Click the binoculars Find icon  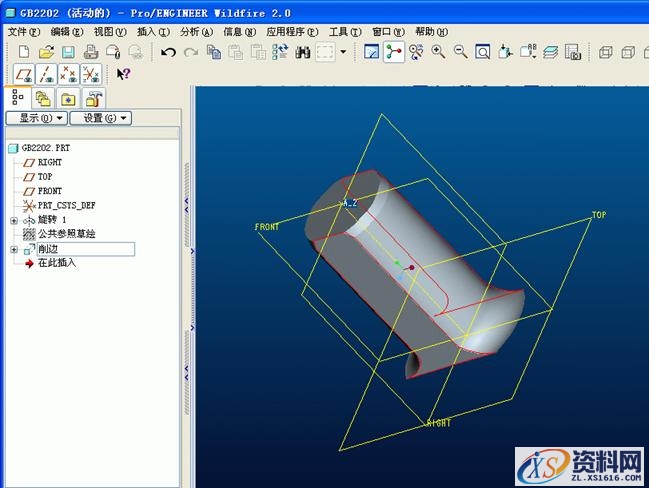point(304,51)
